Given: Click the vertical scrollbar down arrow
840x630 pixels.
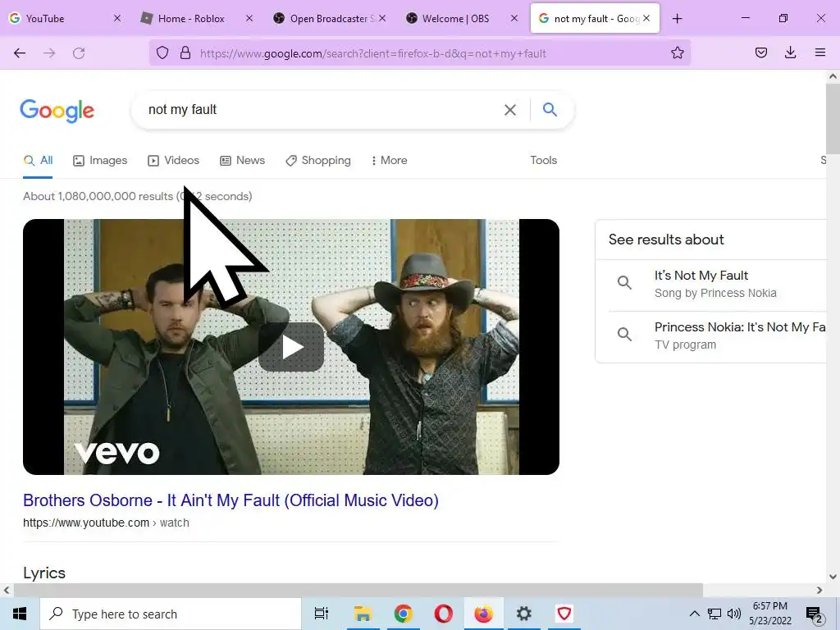Looking at the screenshot, I should tap(833, 577).
